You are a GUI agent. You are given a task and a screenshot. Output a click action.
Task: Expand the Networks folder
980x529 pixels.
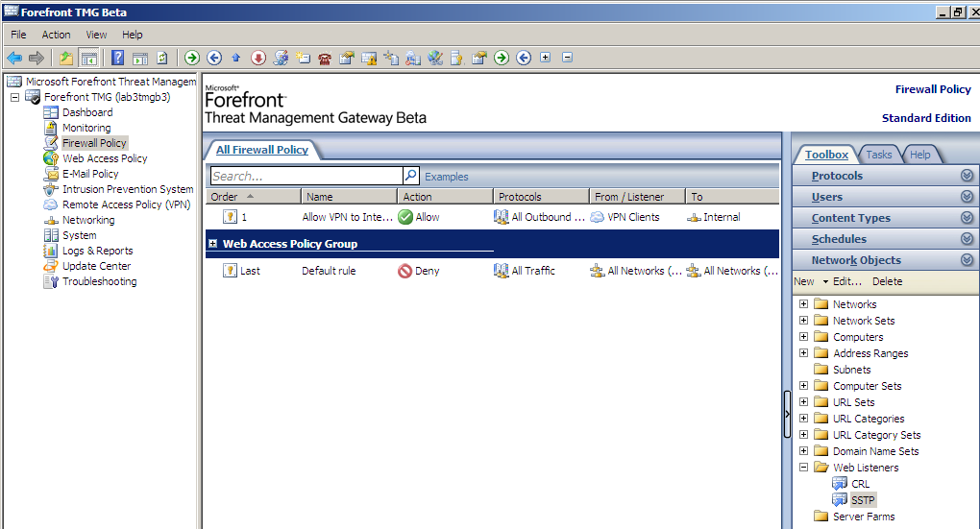point(804,304)
